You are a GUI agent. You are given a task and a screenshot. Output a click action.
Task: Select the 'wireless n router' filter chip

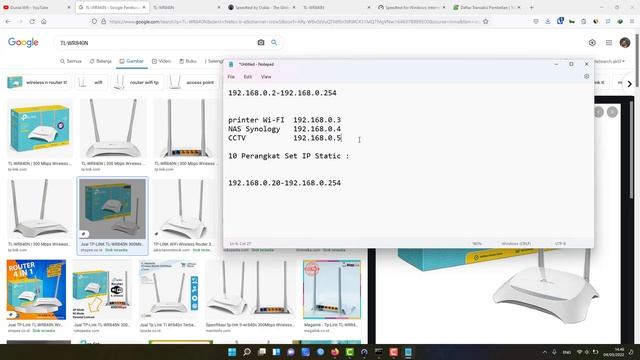[39, 82]
